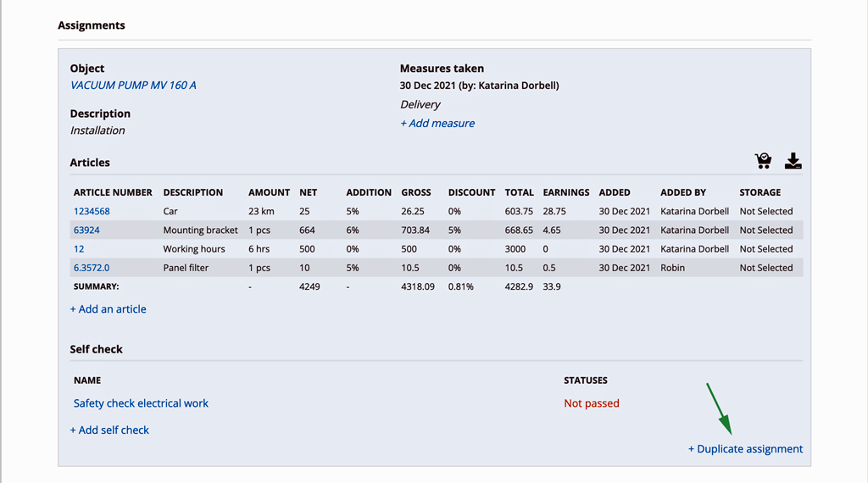Click the DESCRIPTION column header
Screen dimensions: 868x483
click(192, 192)
